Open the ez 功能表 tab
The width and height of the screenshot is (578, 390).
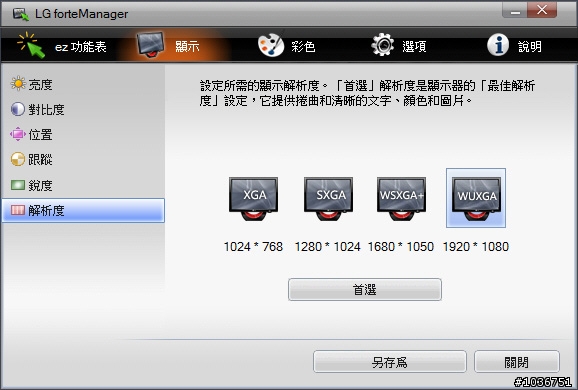pyautogui.click(x=62, y=46)
